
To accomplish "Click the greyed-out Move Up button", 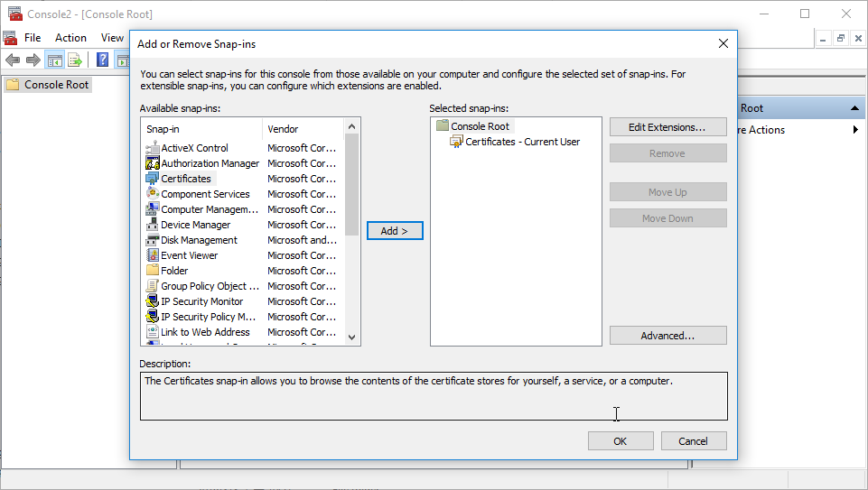I will click(668, 192).
